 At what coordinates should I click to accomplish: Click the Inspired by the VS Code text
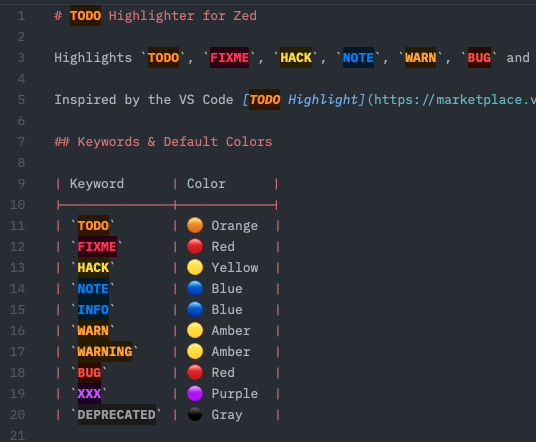(144, 99)
